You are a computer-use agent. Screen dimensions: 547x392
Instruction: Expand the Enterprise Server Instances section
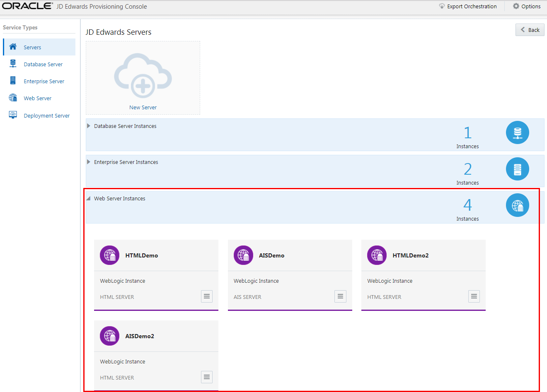click(88, 162)
